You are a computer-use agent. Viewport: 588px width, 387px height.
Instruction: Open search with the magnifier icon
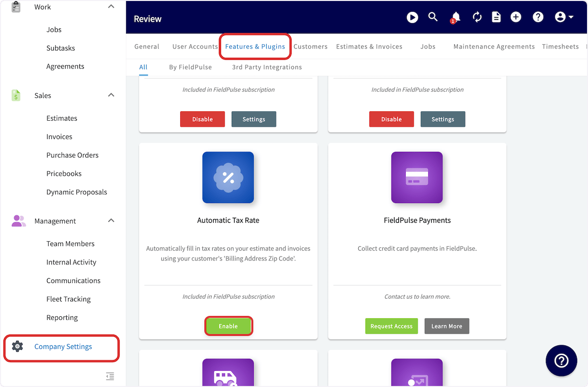click(x=433, y=17)
